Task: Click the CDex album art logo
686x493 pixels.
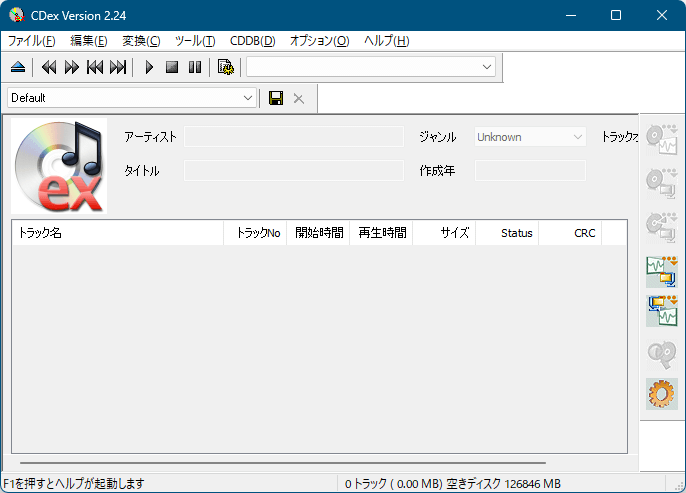Action: coord(59,166)
